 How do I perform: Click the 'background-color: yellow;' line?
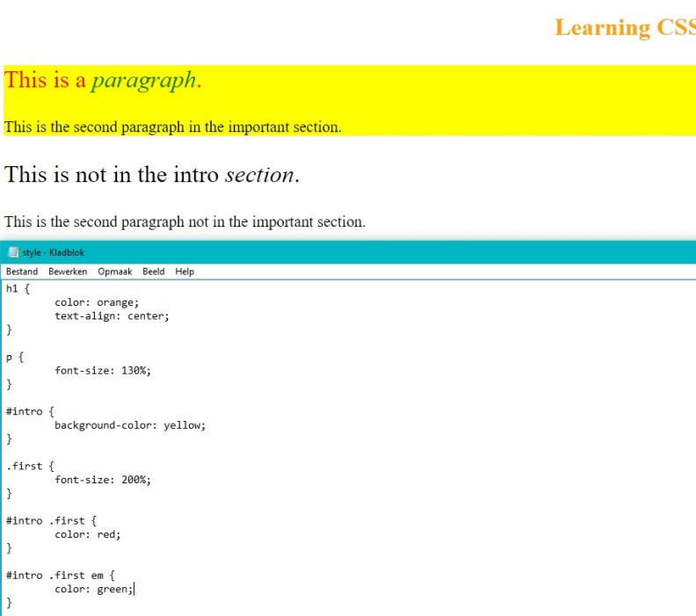(130, 425)
